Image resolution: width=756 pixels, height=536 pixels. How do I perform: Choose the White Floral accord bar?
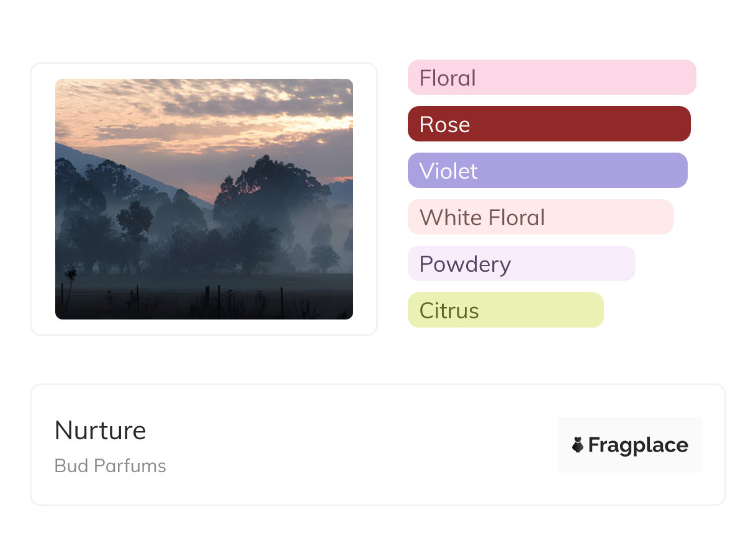(x=540, y=217)
